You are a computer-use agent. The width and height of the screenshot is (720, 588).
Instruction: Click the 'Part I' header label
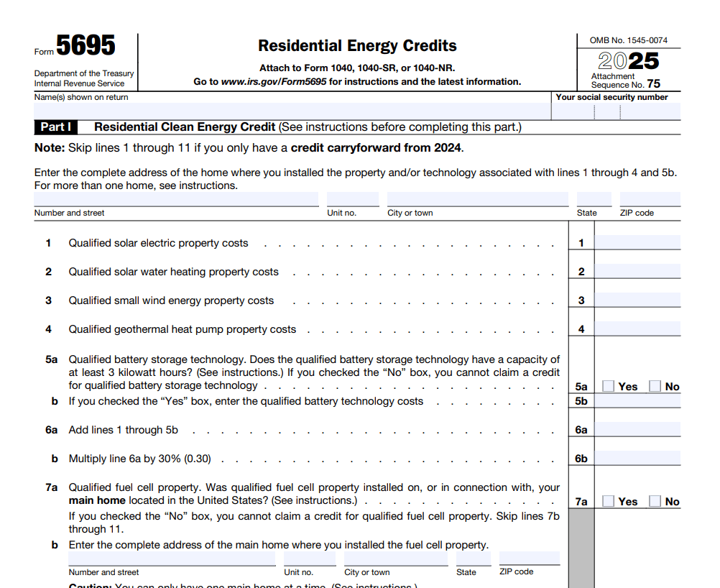[x=55, y=127]
